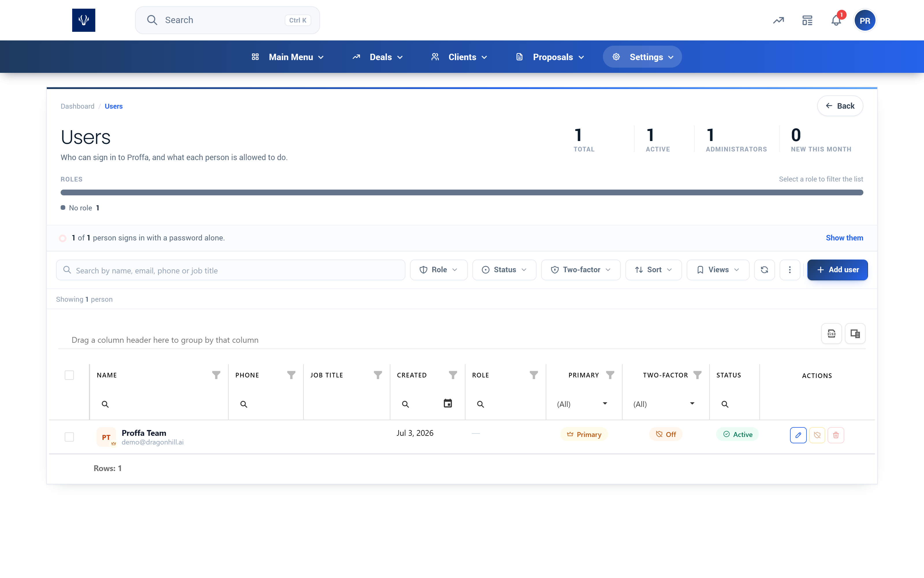Screen dimensions: 924x578
Task: Click the Created column filter funnel
Action: [x=453, y=375]
